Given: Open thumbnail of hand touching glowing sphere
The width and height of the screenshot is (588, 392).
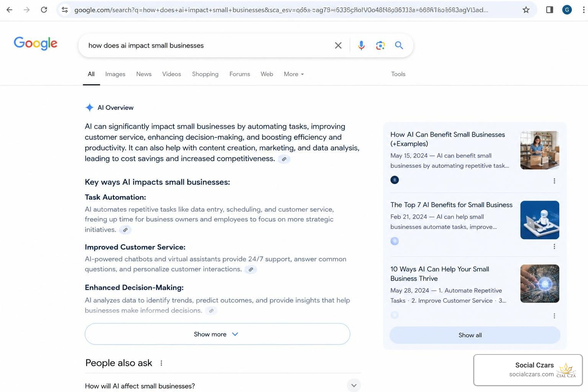Looking at the screenshot, I should (540, 284).
